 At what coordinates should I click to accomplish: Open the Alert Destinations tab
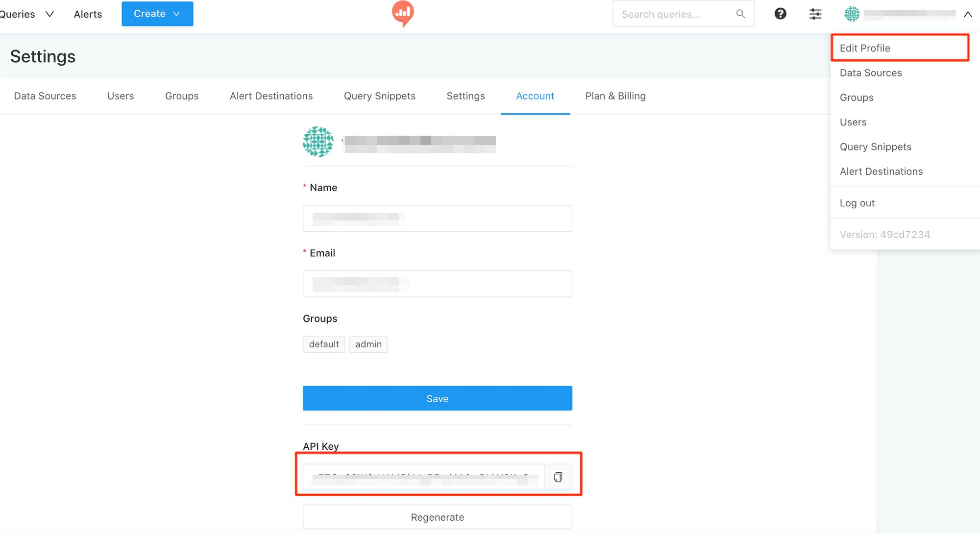coord(271,96)
